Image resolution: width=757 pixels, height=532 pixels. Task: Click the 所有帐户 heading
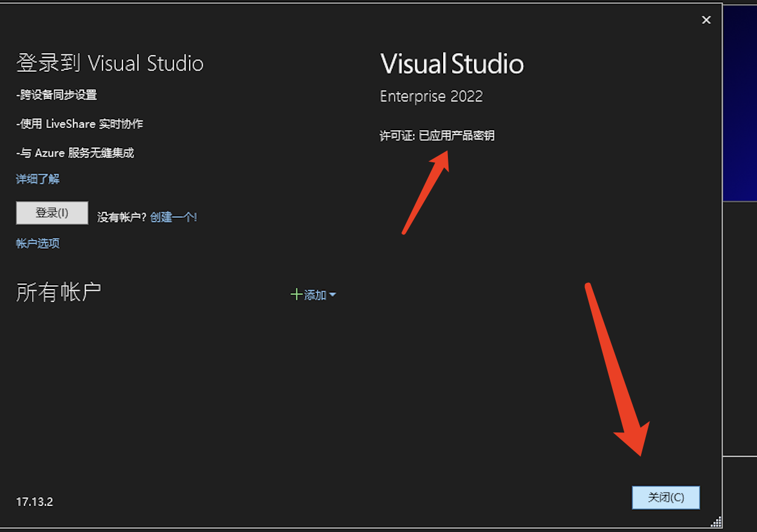[59, 292]
